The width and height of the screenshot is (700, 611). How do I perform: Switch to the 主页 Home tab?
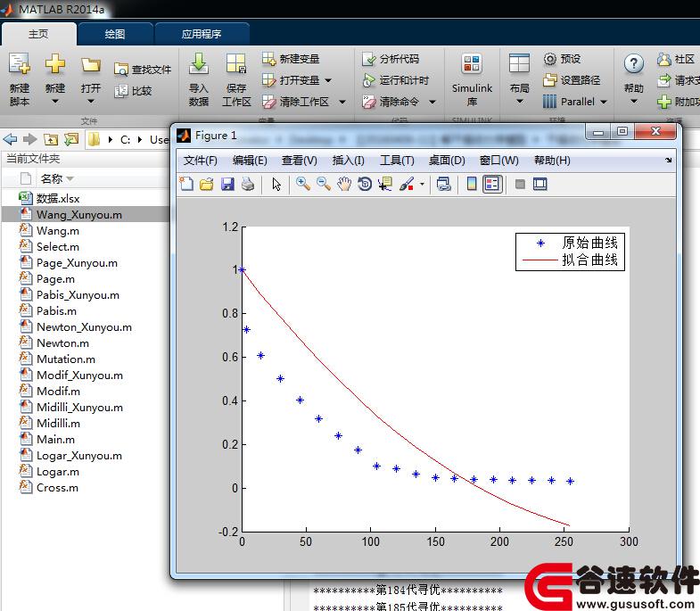(38, 34)
